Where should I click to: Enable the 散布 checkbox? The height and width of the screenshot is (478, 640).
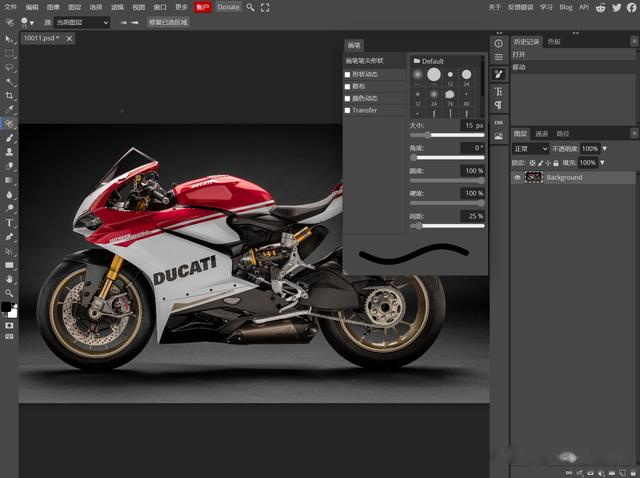click(x=347, y=87)
